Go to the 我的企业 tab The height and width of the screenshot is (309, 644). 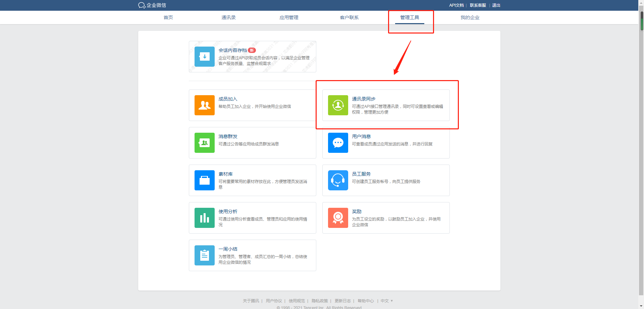[x=470, y=17]
